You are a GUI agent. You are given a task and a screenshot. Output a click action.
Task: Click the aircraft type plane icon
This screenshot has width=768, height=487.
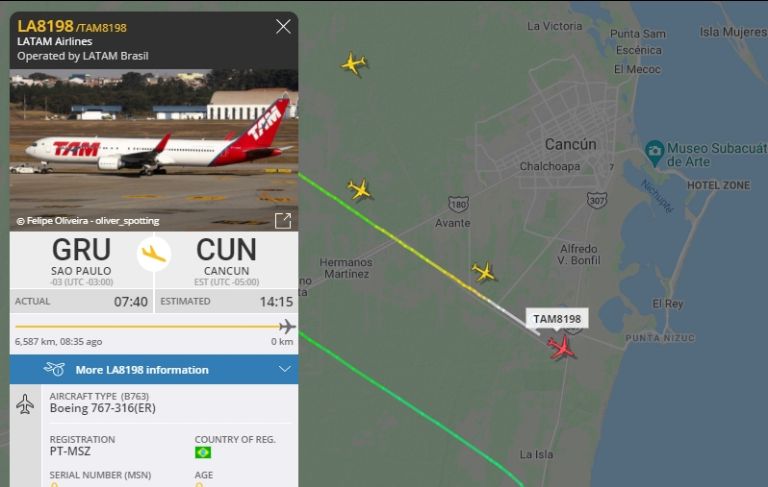[x=25, y=404]
